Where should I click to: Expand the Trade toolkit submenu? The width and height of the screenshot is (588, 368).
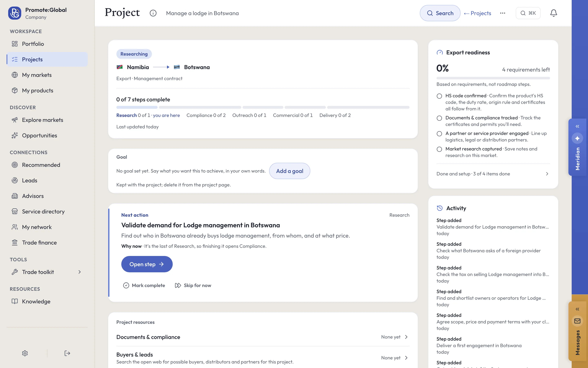pos(47,272)
